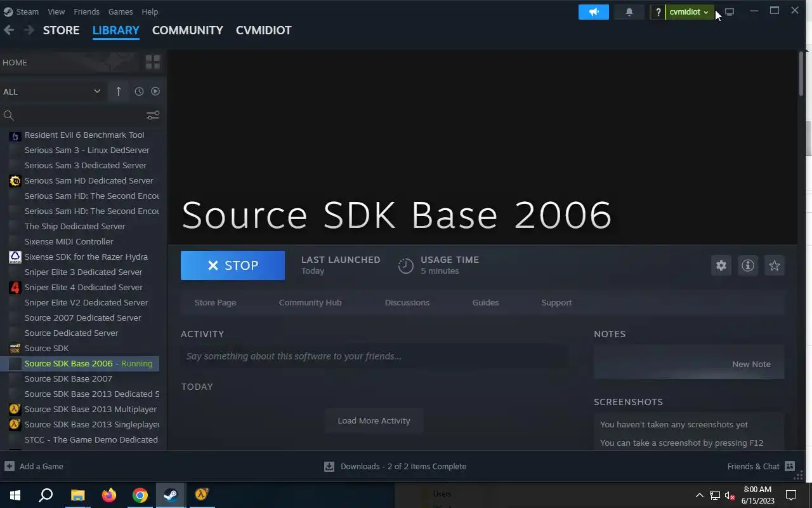Open the Games menu
Screen dimensions: 812x508
click(x=120, y=11)
